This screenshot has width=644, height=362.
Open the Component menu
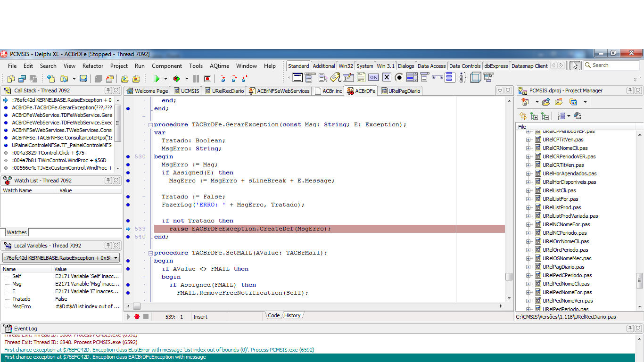[167, 66]
